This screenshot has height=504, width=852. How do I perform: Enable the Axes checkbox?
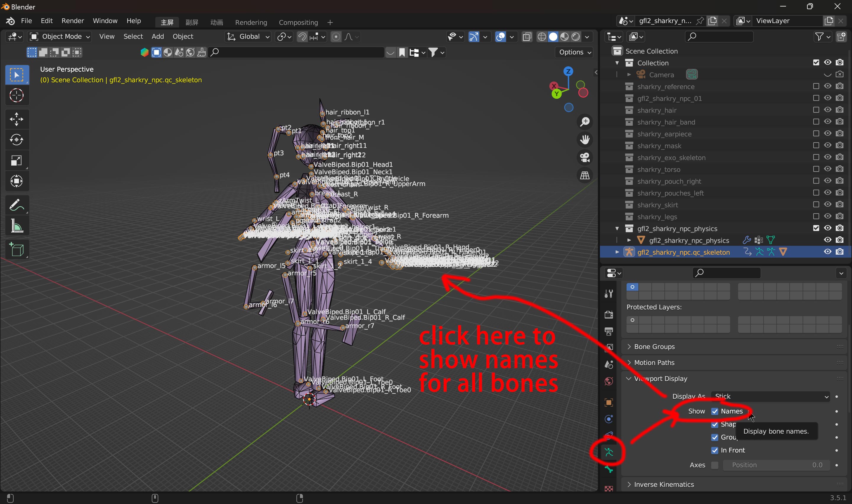click(x=715, y=465)
